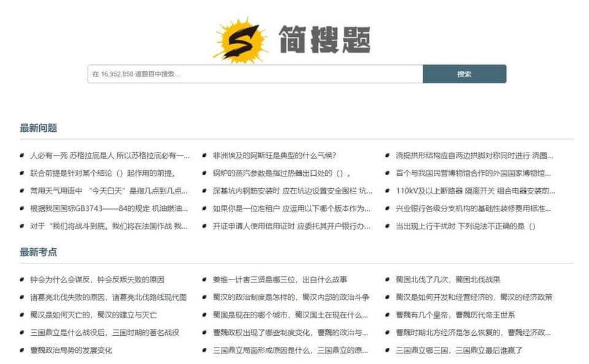Open 国标GB3743 question link
The width and height of the screenshot is (589, 364).
point(109,208)
